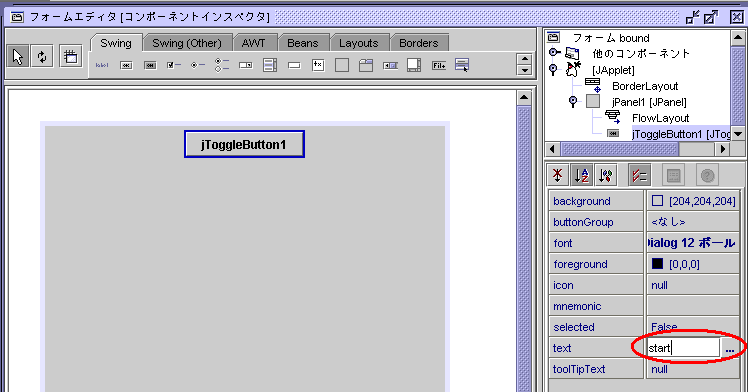
Task: Select the FlowLayout tree item
Action: pyautogui.click(x=660, y=118)
